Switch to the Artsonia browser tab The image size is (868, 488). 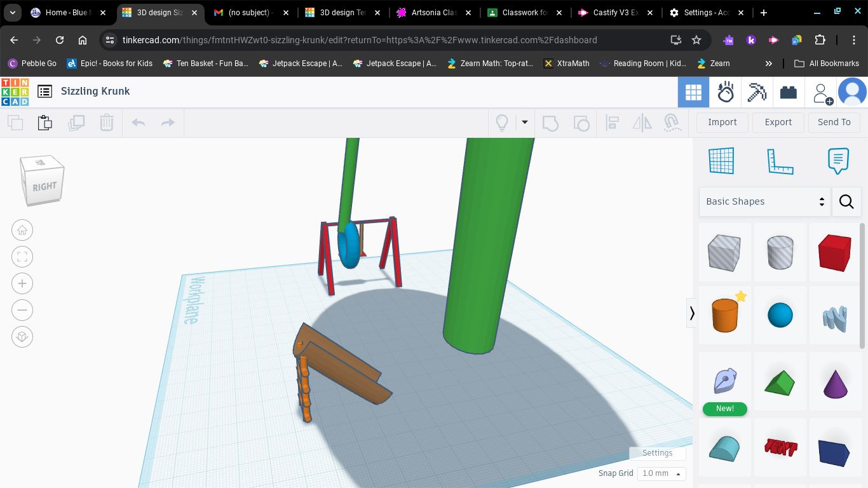[x=433, y=13]
